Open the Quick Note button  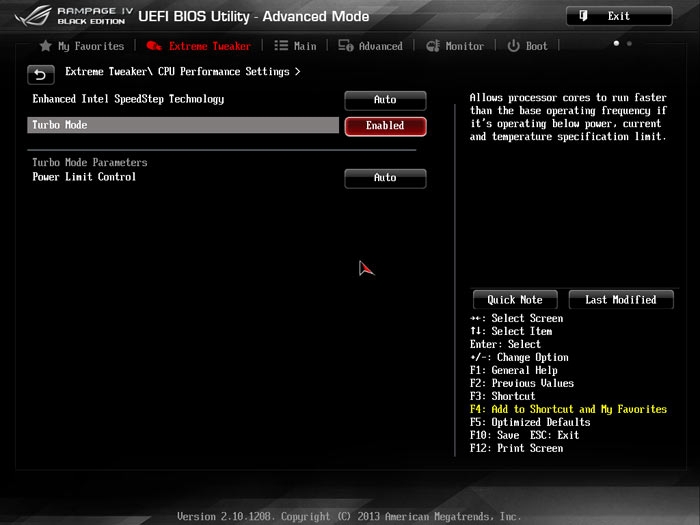click(x=515, y=300)
